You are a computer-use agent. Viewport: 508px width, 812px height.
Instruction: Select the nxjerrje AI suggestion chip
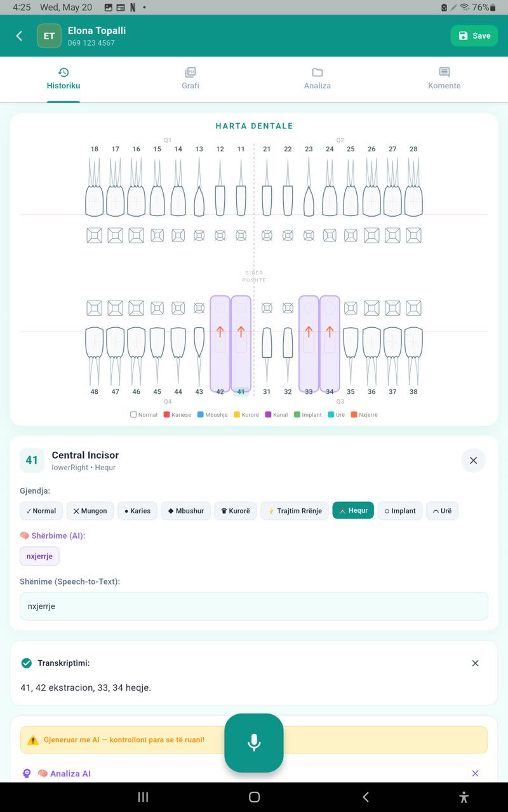click(x=39, y=557)
